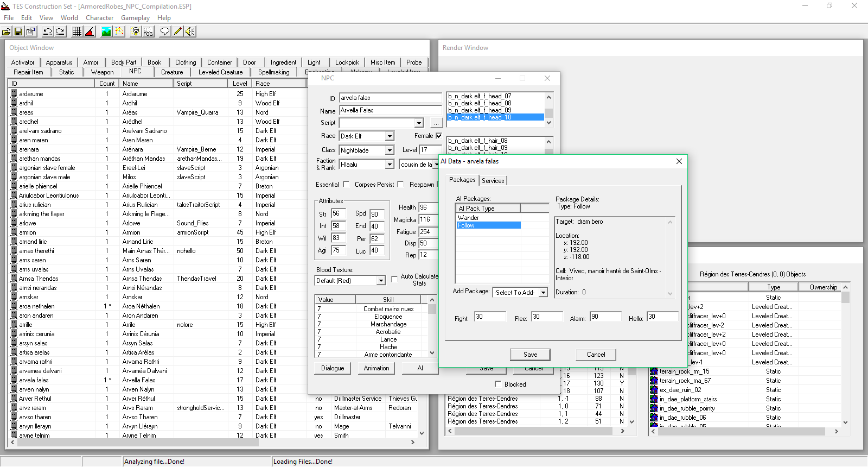
Task: Click the NPC Name field Arvella Falas
Action: [x=391, y=110]
